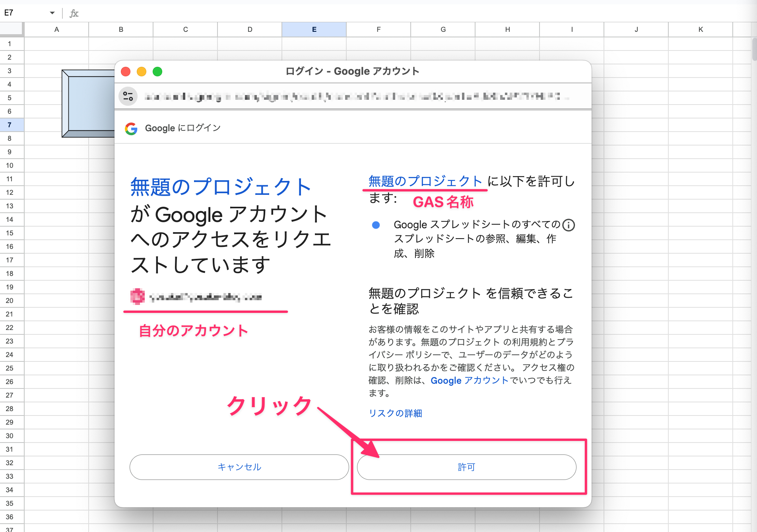Click the Google スプレッドシート permission description text
Image resolution: width=757 pixels, height=532 pixels.
477,239
